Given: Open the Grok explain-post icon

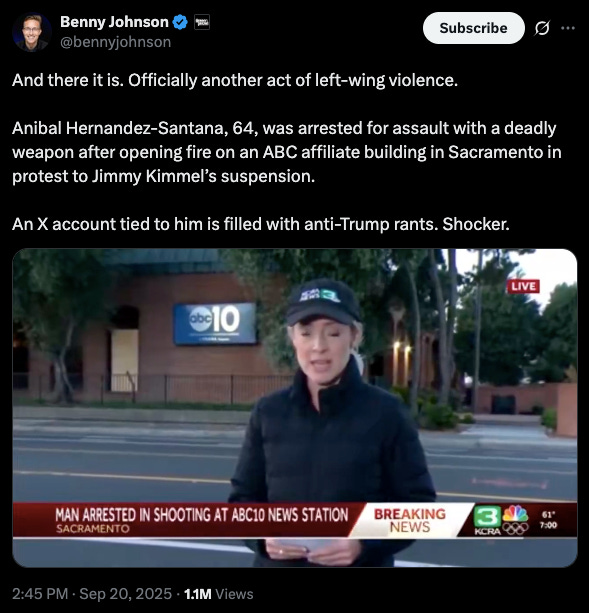Looking at the screenshot, I should pos(542,28).
